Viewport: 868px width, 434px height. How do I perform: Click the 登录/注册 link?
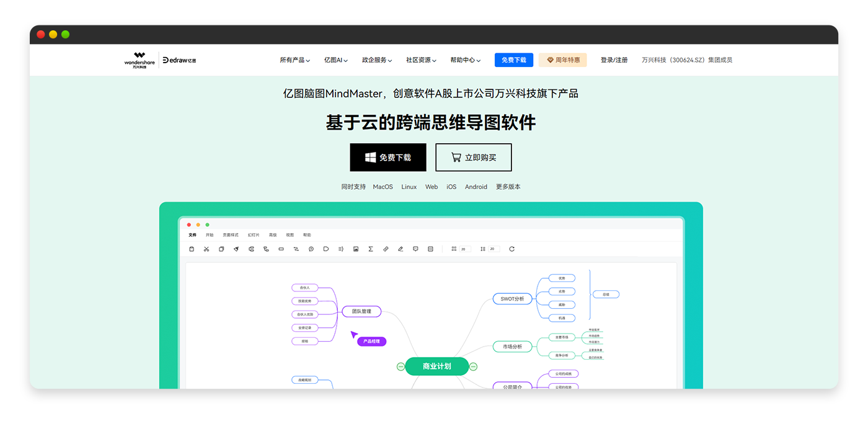coord(614,60)
